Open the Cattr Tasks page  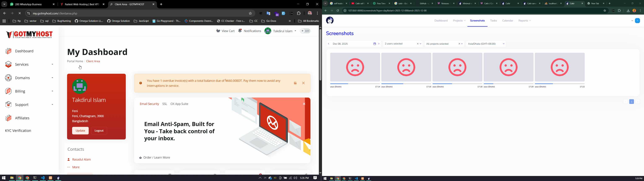493,21
